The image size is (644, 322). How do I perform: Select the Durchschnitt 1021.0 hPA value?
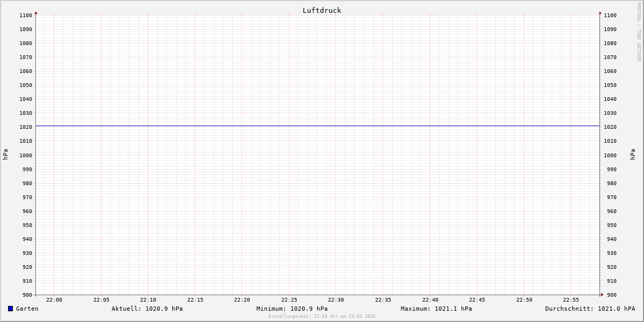coord(590,309)
